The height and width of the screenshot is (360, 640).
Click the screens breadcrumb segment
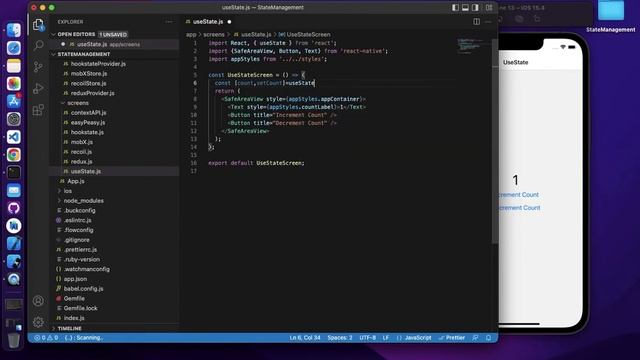214,35
